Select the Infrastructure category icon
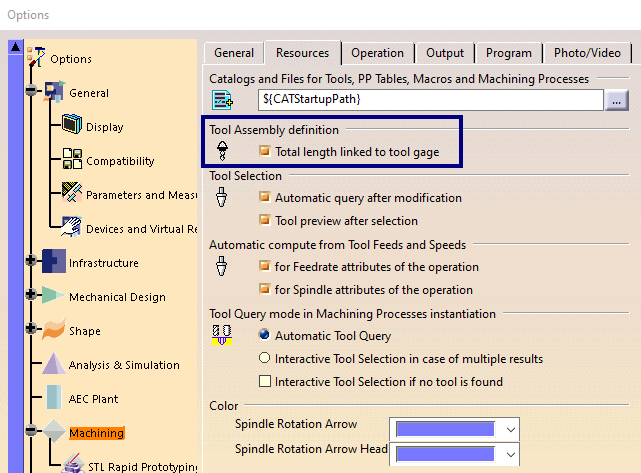Viewport: 641px width, 473px height. (x=53, y=262)
